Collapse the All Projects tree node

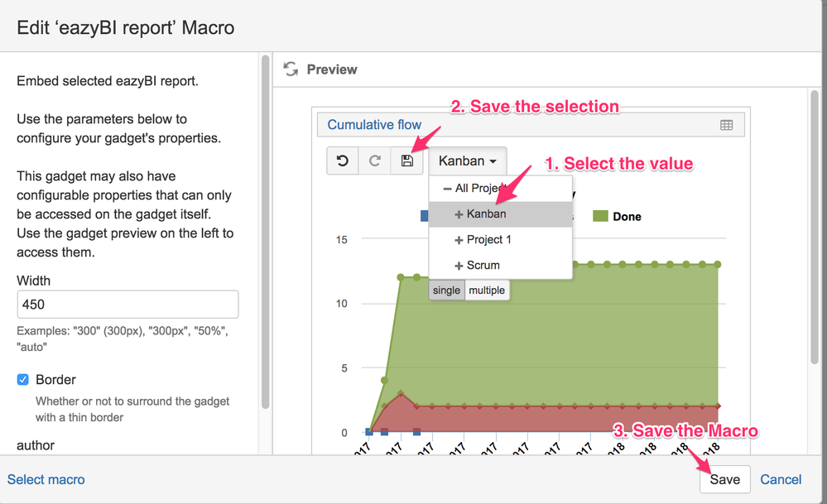pos(447,188)
